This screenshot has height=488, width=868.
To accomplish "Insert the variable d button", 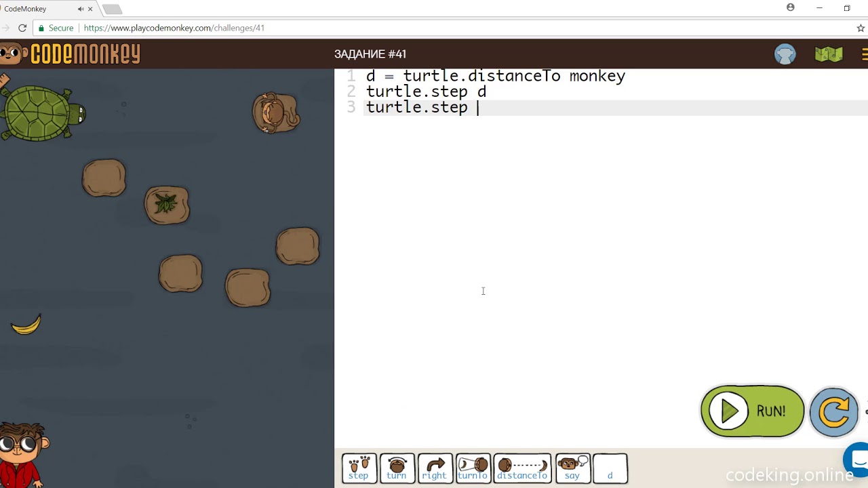I will [x=610, y=468].
